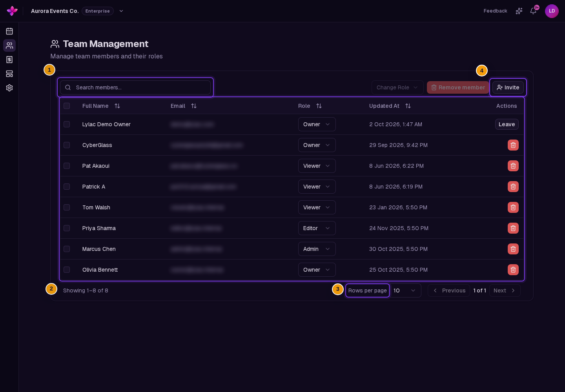Open the Feedback link

[x=496, y=11]
